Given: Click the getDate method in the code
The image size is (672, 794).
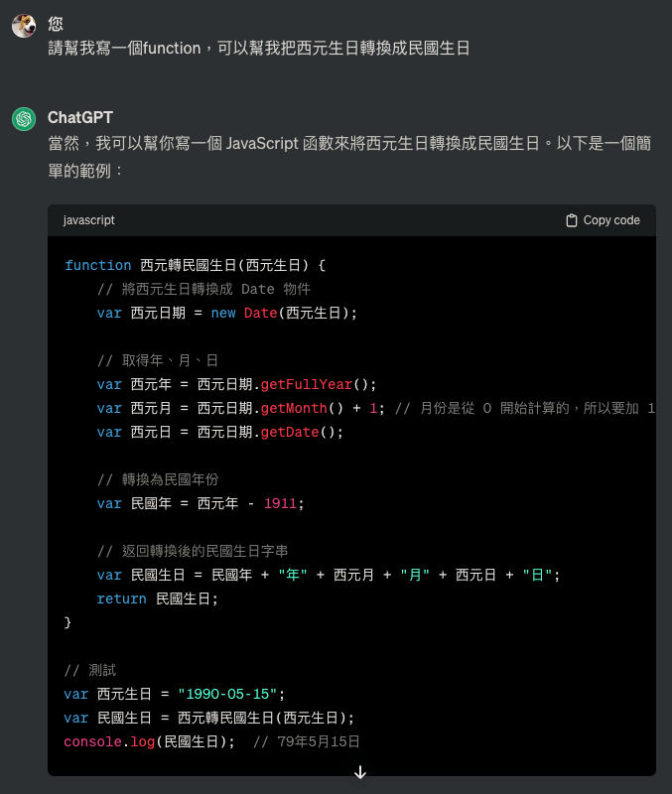Looking at the screenshot, I should point(294,432).
